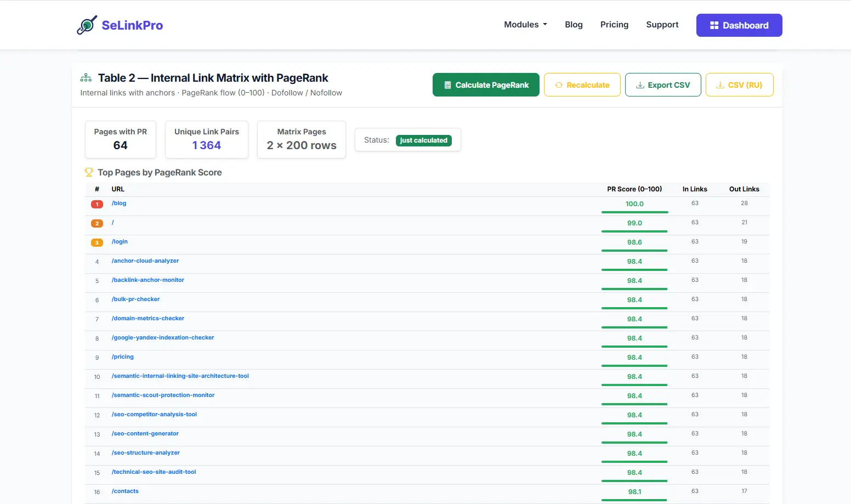The width and height of the screenshot is (851, 504).
Task: Open /domain-metrics-checker link
Action: tap(148, 318)
